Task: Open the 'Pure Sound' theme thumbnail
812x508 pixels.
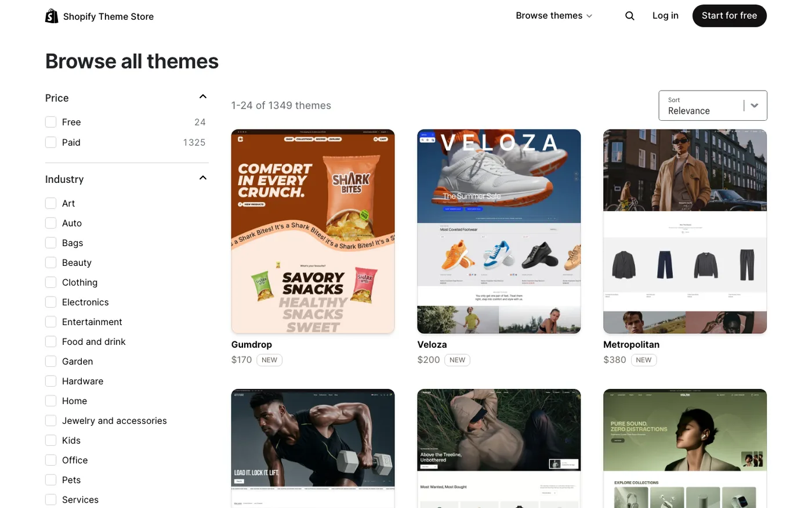Action: [685, 448]
